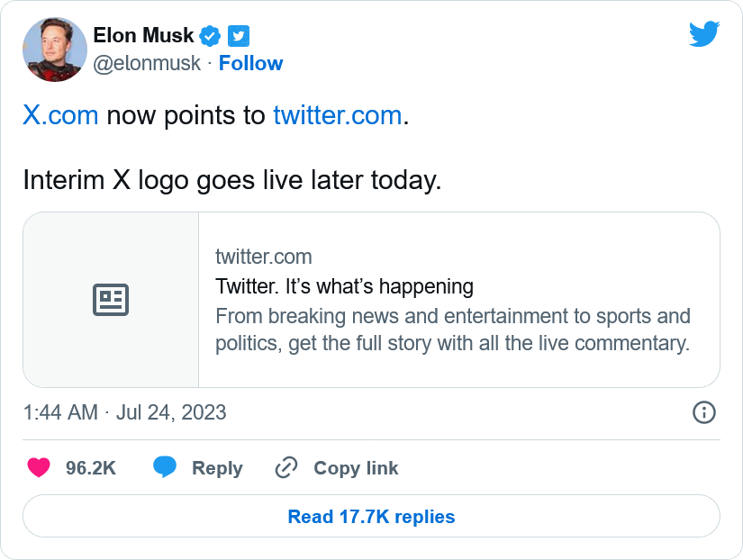
Task: Click the reply speech bubble icon
Action: tap(164, 468)
